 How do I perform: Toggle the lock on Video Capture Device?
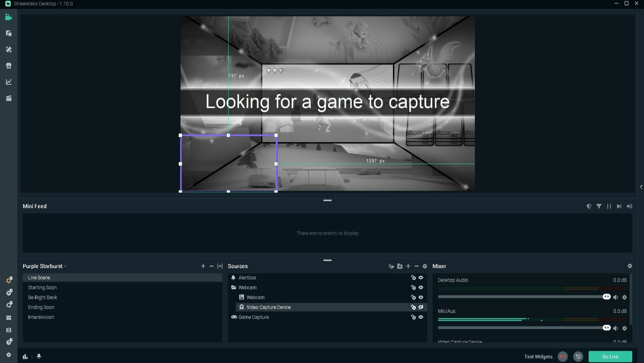pos(413,307)
